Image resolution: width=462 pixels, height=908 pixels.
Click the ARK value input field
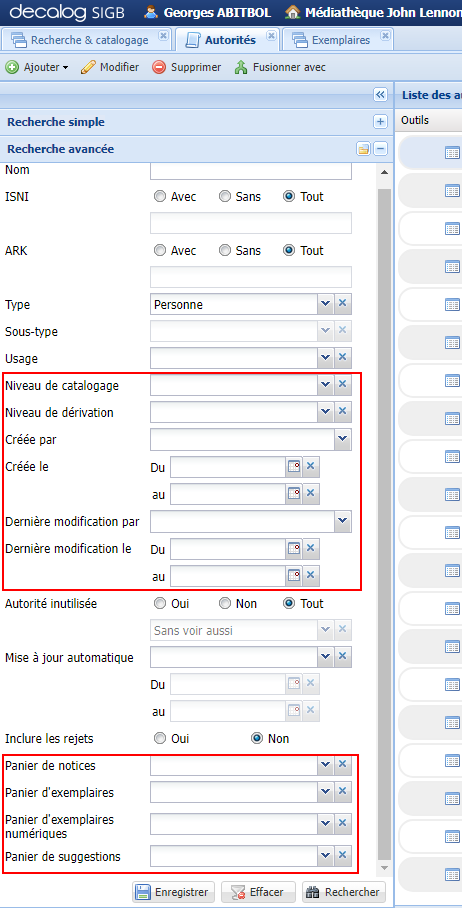click(x=251, y=277)
